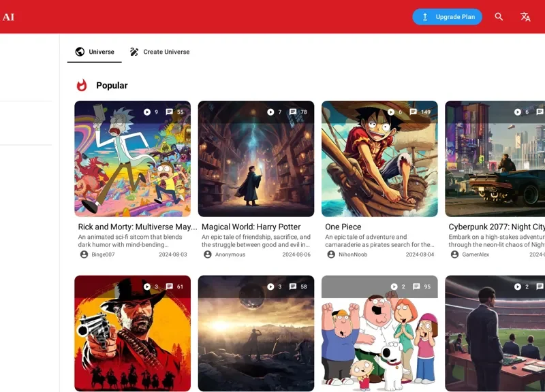Click the title 'Rick and Morty: Multiverse May...'
Image resolution: width=545 pixels, height=392 pixels.
click(x=138, y=227)
